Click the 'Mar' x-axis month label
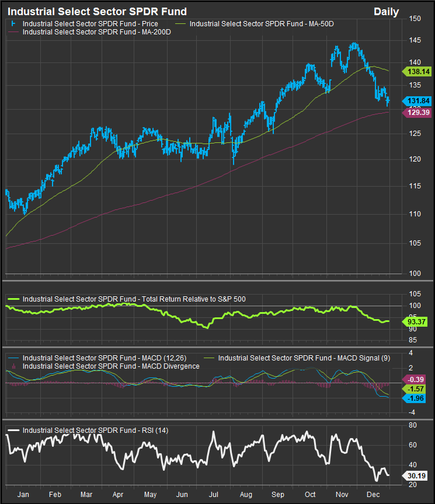 point(86,495)
